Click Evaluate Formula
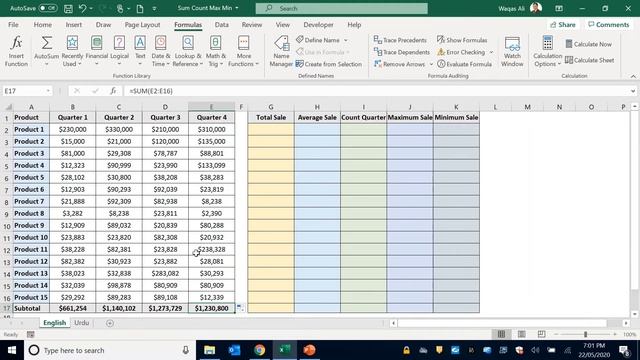Viewport: 640px width, 360px height. (464, 64)
